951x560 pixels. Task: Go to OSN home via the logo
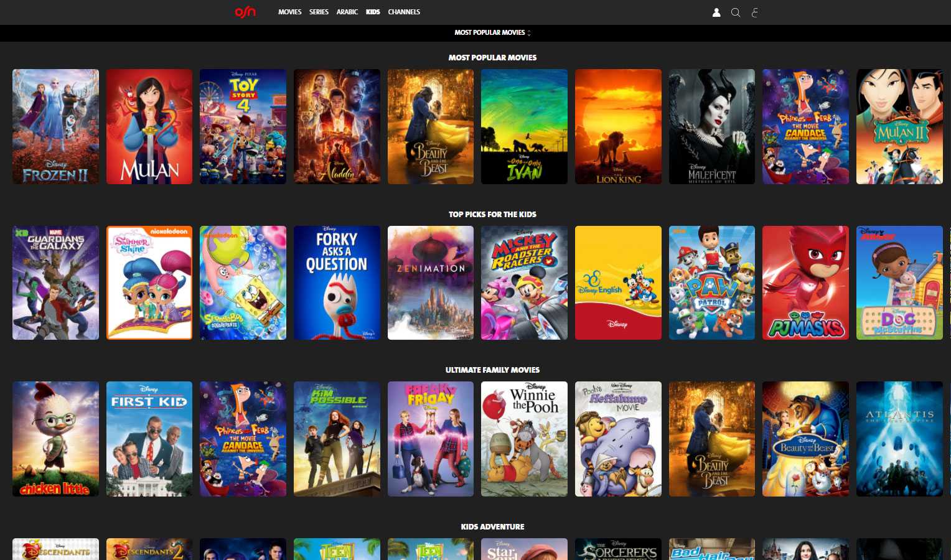(245, 12)
